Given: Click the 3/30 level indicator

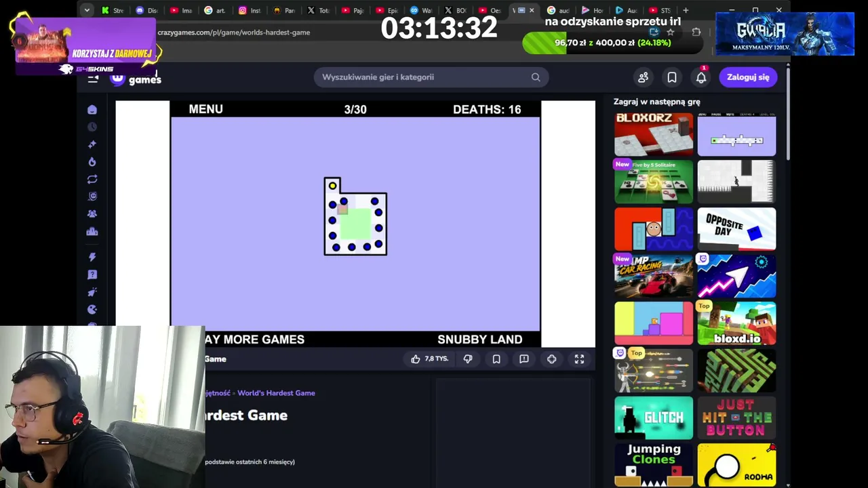Looking at the screenshot, I should 355,109.
